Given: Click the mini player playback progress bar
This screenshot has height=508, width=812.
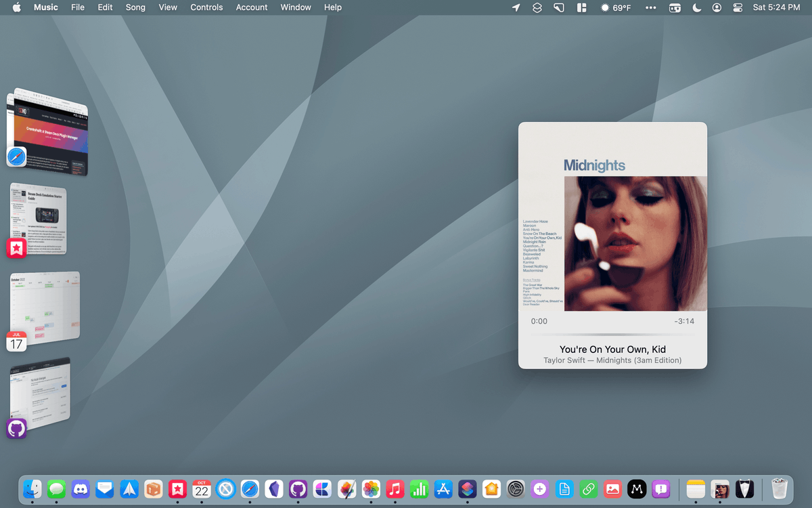Looking at the screenshot, I should click(x=612, y=335).
